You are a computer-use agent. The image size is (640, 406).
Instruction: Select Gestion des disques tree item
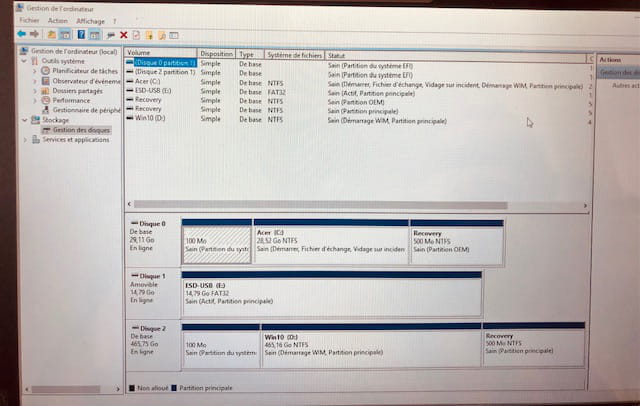click(x=81, y=130)
